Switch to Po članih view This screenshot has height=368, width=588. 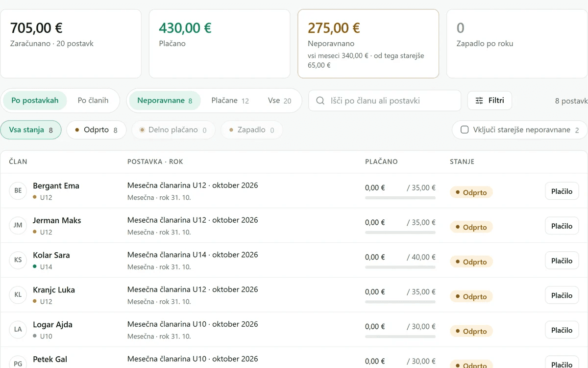tap(93, 101)
